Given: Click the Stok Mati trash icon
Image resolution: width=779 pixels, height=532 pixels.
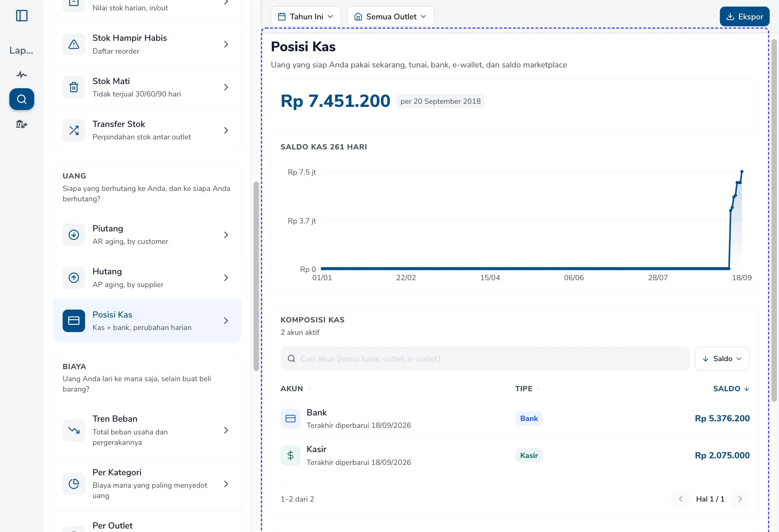Looking at the screenshot, I should pyautogui.click(x=74, y=87).
